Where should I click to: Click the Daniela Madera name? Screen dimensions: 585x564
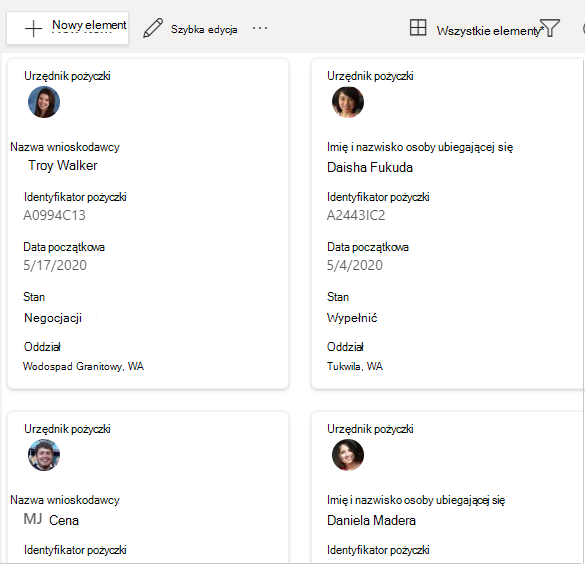(x=371, y=520)
